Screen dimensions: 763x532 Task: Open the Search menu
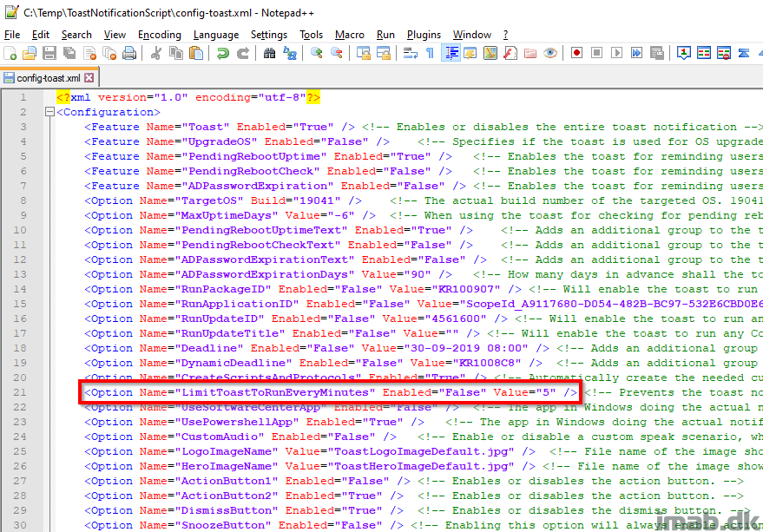[x=76, y=35]
